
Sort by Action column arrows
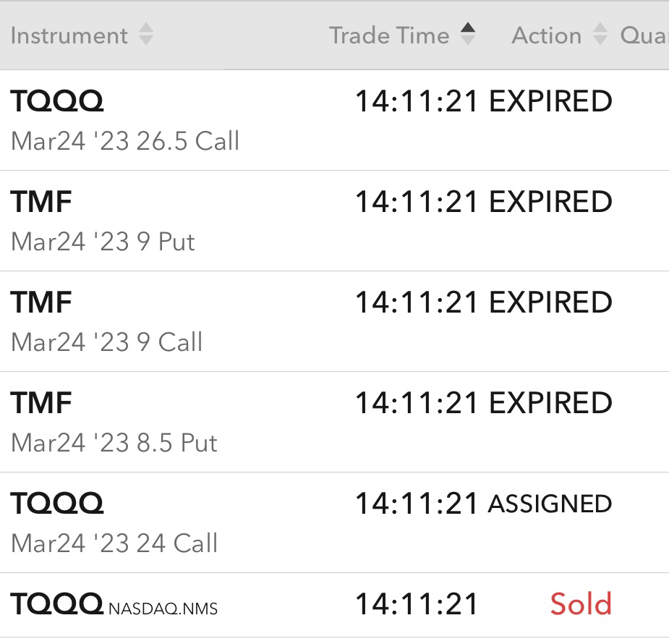point(600,34)
